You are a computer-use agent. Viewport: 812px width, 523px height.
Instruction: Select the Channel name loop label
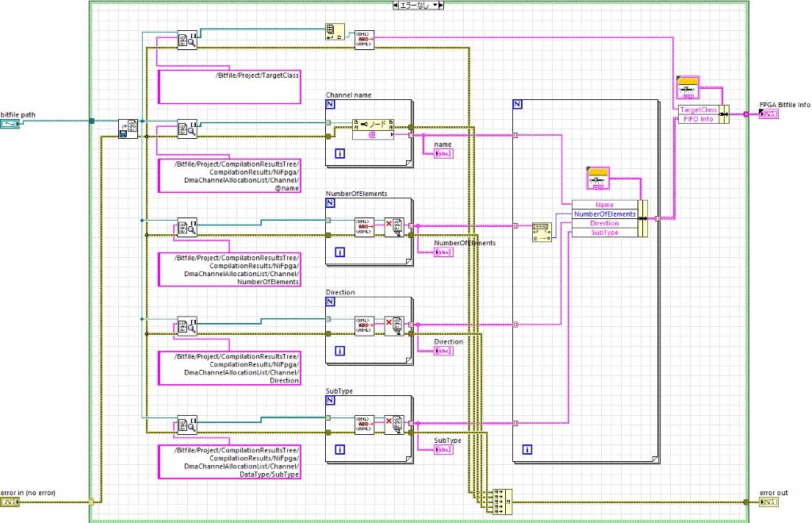click(349, 95)
